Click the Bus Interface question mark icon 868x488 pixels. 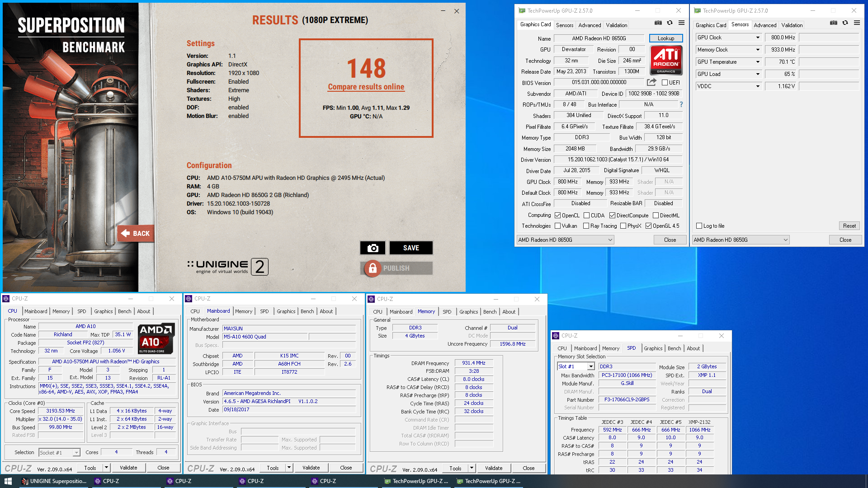(681, 104)
